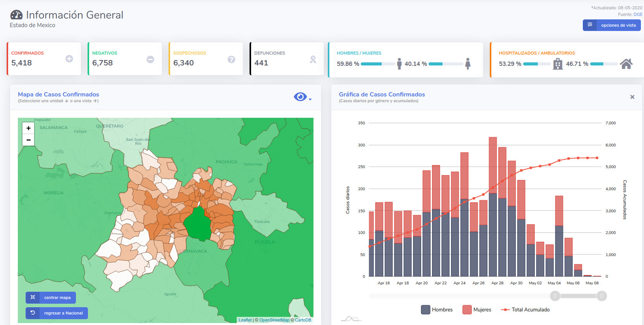644x325 pixels.
Task: Click the hospital building icon
Action: click(558, 64)
